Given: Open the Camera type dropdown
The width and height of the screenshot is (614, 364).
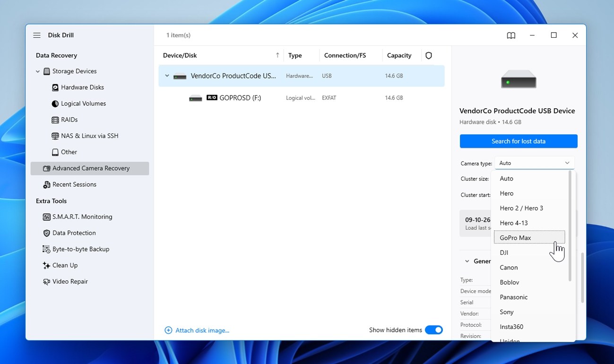Looking at the screenshot, I should click(x=535, y=163).
